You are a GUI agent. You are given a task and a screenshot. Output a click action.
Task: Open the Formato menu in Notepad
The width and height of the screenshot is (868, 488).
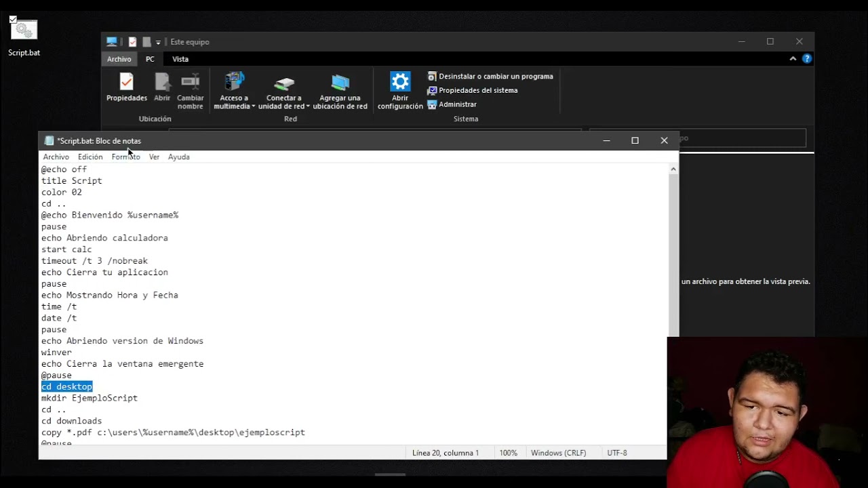[126, 157]
